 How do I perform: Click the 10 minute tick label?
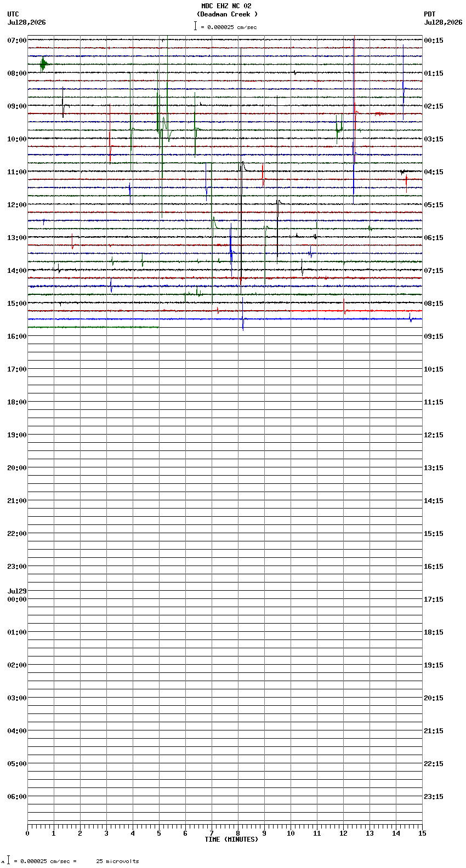coord(291,833)
